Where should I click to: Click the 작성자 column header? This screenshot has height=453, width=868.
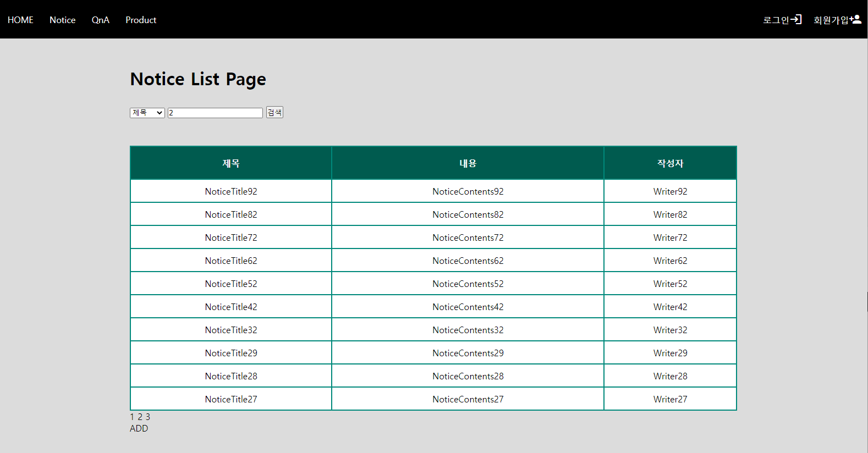(x=671, y=163)
